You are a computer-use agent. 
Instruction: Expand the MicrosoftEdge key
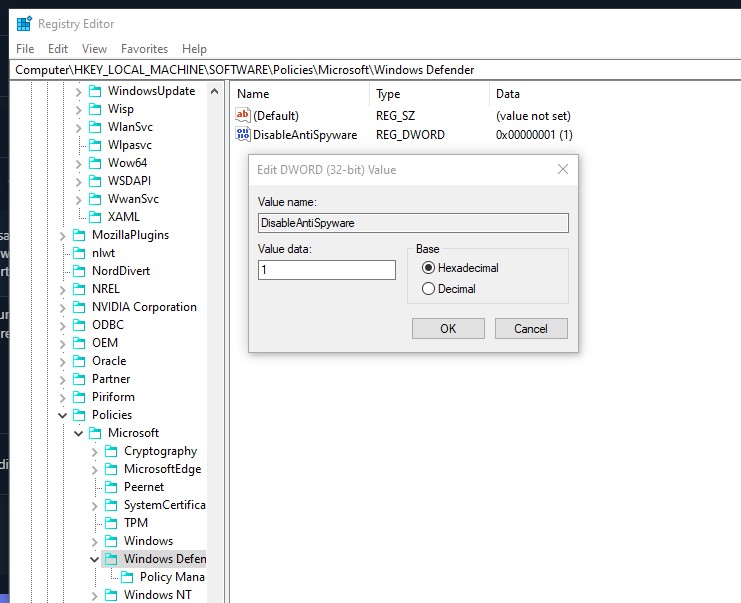click(x=95, y=469)
